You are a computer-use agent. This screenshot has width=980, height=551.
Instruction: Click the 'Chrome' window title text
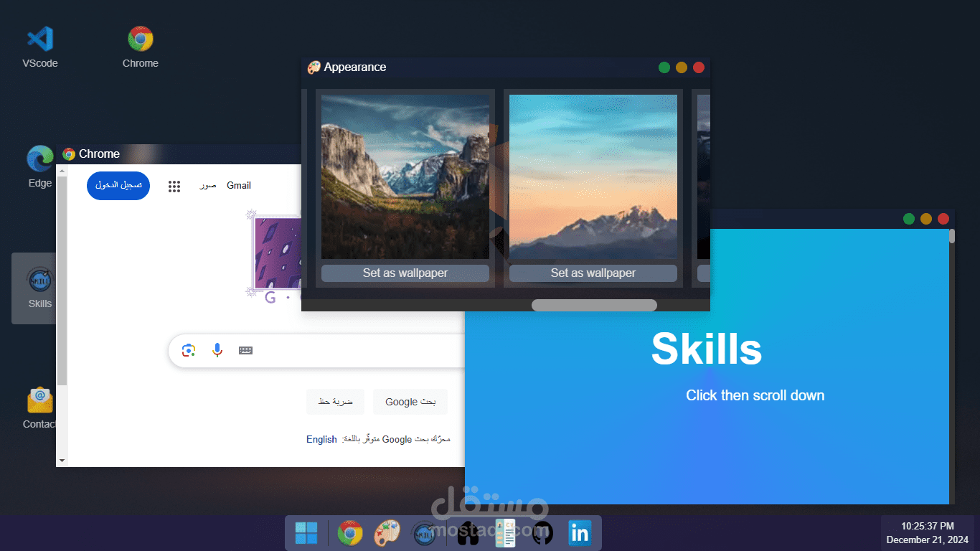point(99,154)
